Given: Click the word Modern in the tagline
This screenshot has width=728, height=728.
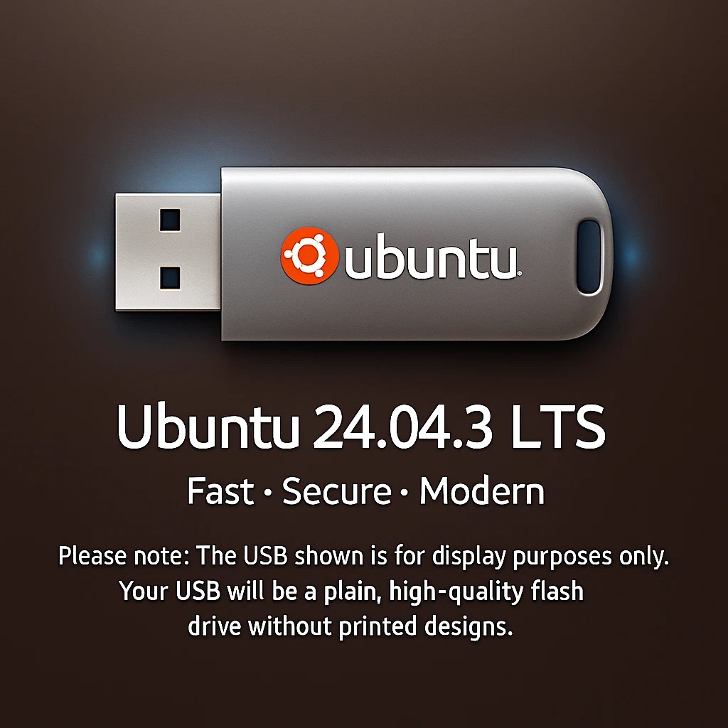Looking at the screenshot, I should pyautogui.click(x=482, y=491).
